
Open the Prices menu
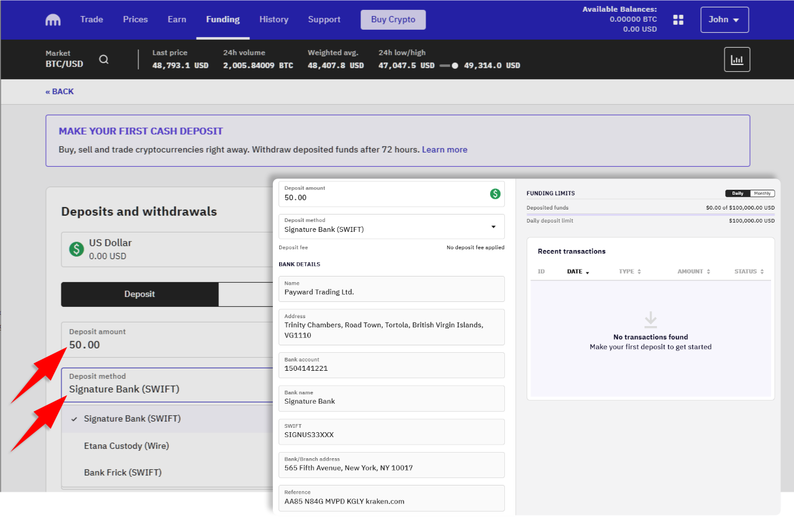point(135,19)
